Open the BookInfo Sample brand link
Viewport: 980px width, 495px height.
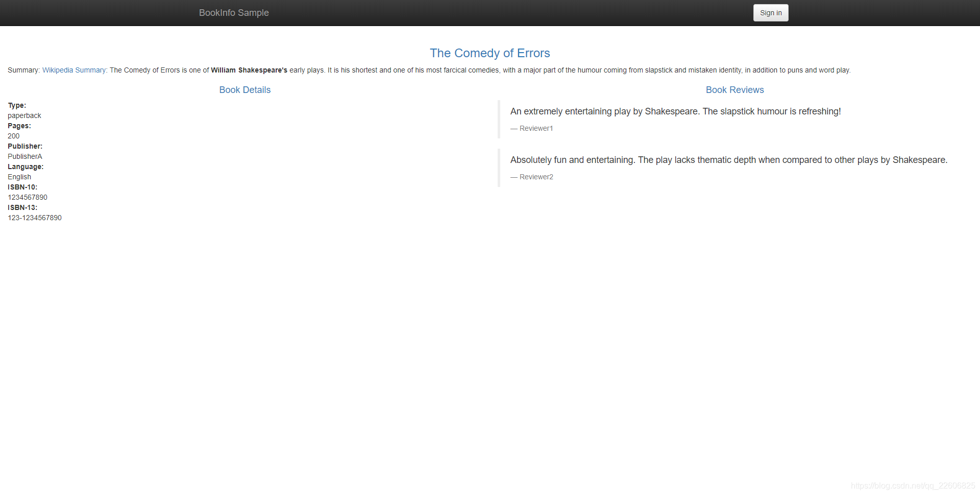click(234, 13)
